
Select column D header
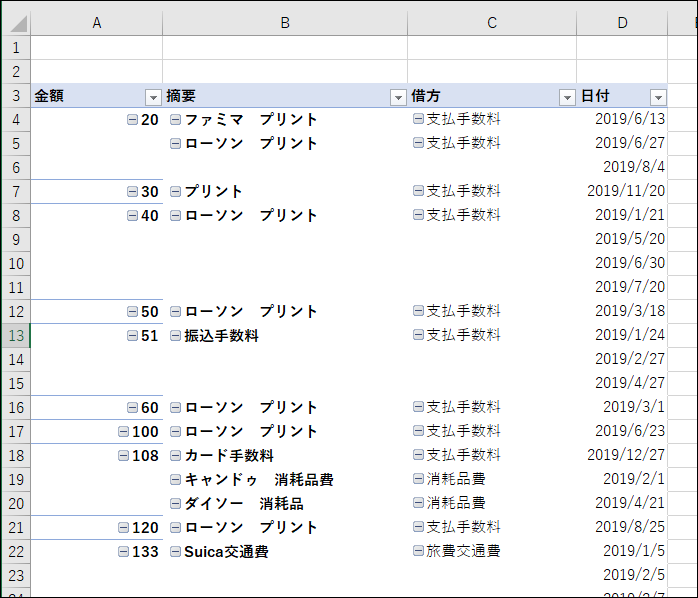[x=622, y=23]
